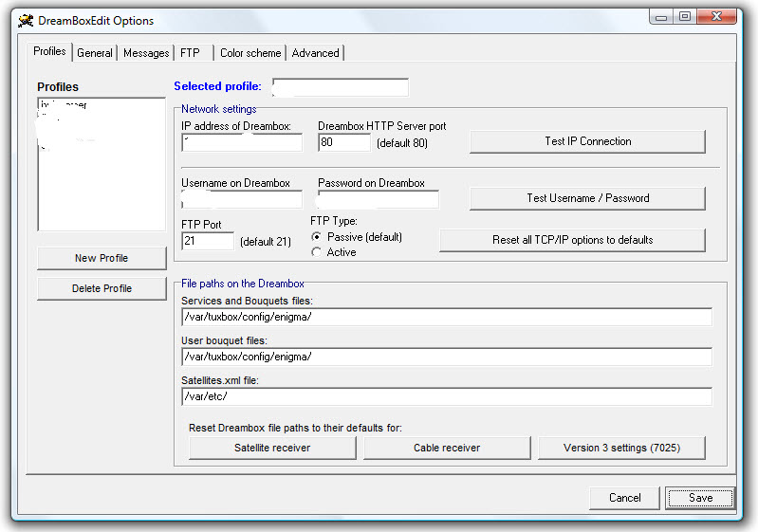
Task: Click the DreamBoxEdit title bar app icon
Action: (x=26, y=21)
